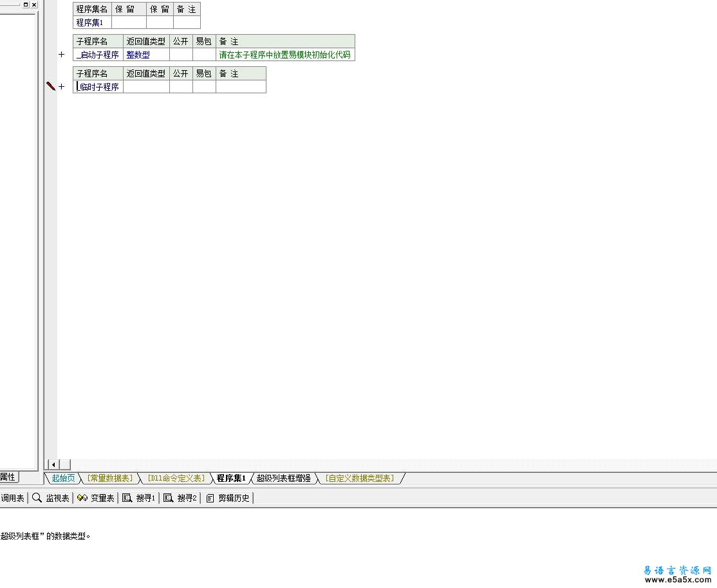Select the _启动子程序 name cell
The width and height of the screenshot is (717, 588).
[x=98, y=55]
